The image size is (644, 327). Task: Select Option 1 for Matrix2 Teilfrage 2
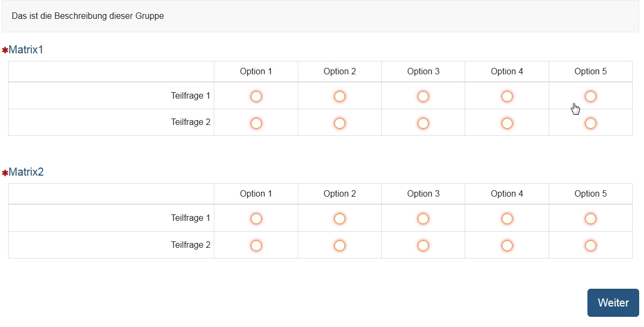point(256,246)
